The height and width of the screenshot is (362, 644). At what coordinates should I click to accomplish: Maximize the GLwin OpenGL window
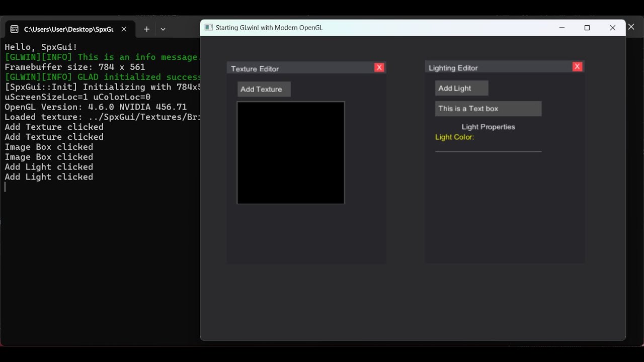(x=587, y=28)
